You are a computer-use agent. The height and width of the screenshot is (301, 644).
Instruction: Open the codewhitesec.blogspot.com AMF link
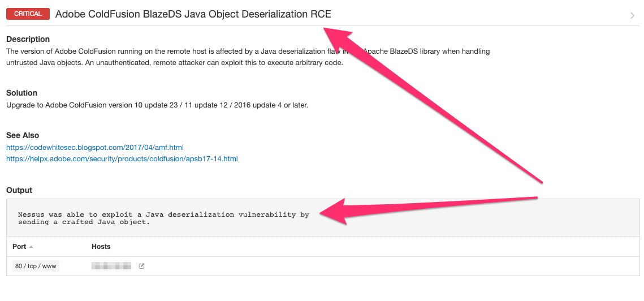click(x=95, y=147)
